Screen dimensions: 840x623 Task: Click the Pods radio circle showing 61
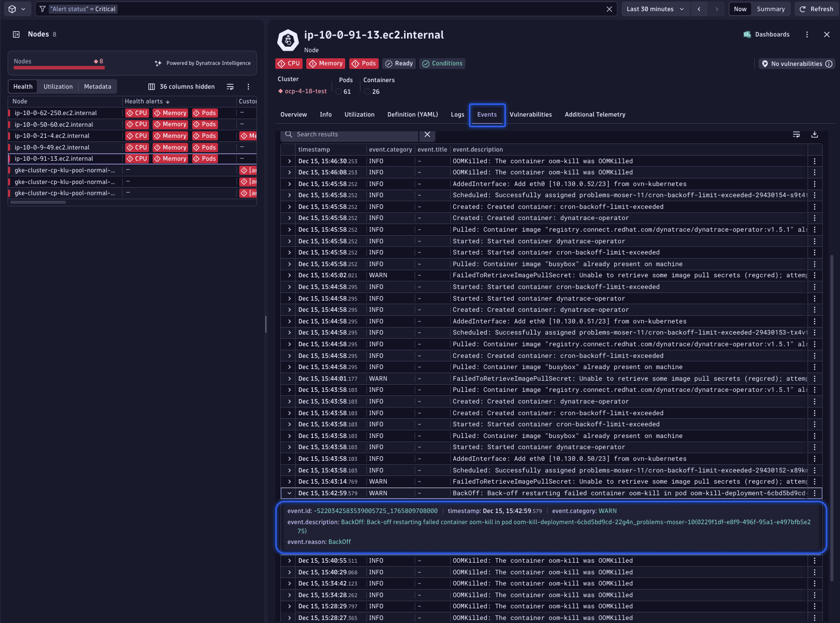[x=338, y=92]
